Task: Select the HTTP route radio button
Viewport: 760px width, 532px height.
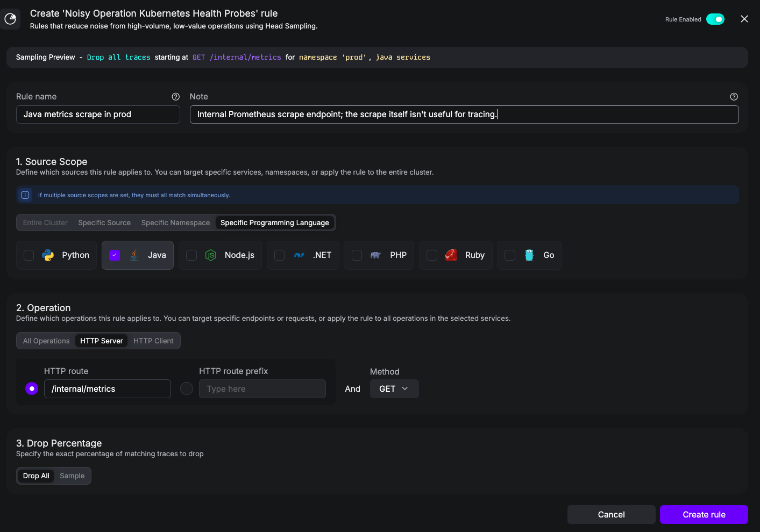Action: click(32, 389)
